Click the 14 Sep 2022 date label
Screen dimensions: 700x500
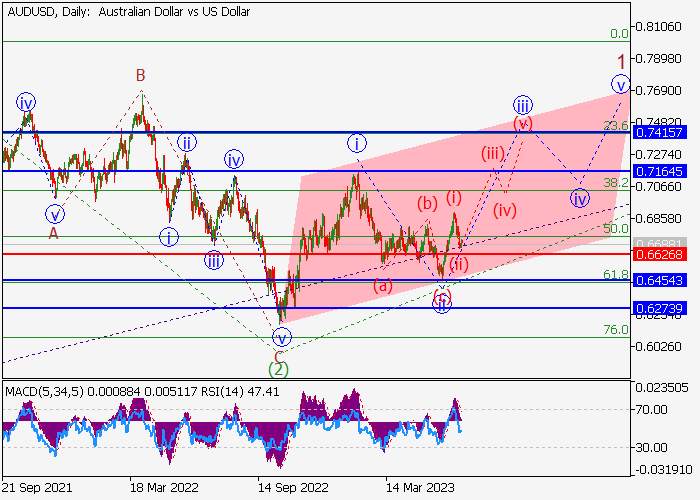click(x=293, y=488)
